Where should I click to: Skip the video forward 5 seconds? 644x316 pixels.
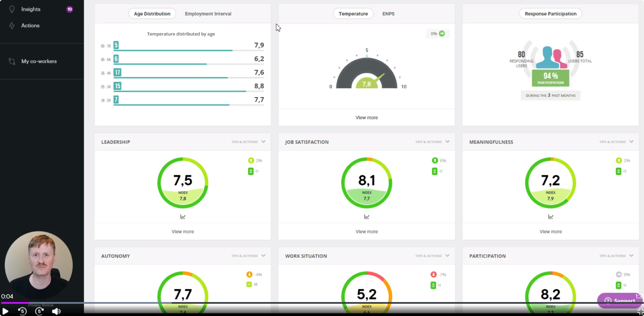39,311
